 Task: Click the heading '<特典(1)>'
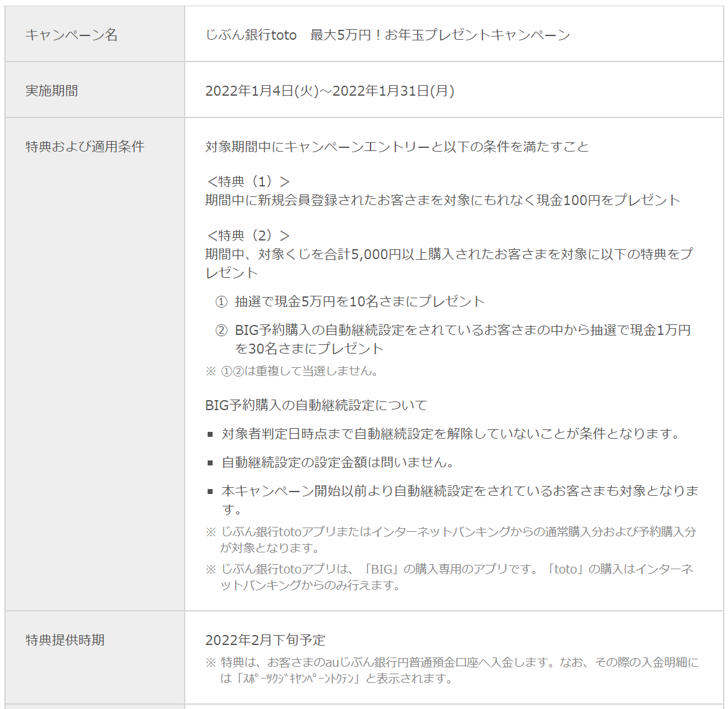point(249,181)
